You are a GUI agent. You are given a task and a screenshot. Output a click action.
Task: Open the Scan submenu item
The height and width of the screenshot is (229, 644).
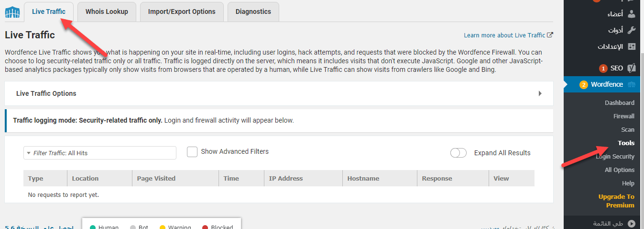tap(628, 129)
